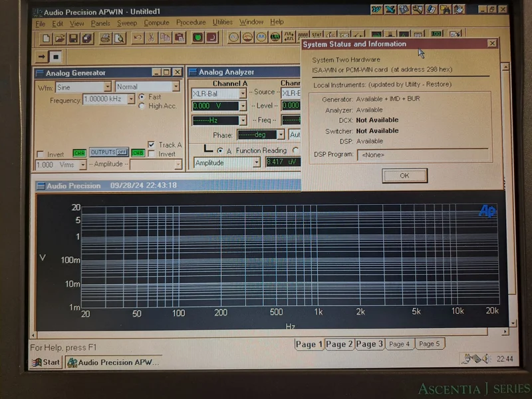Open Channel A level V units dropdown
Screen dimensions: 532x399
[243, 106]
